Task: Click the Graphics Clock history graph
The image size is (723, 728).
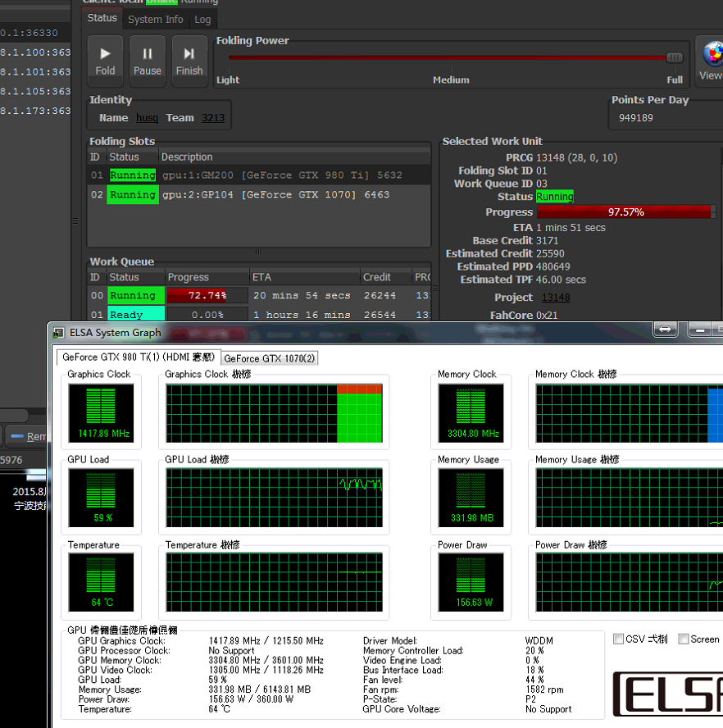Action: (x=275, y=413)
